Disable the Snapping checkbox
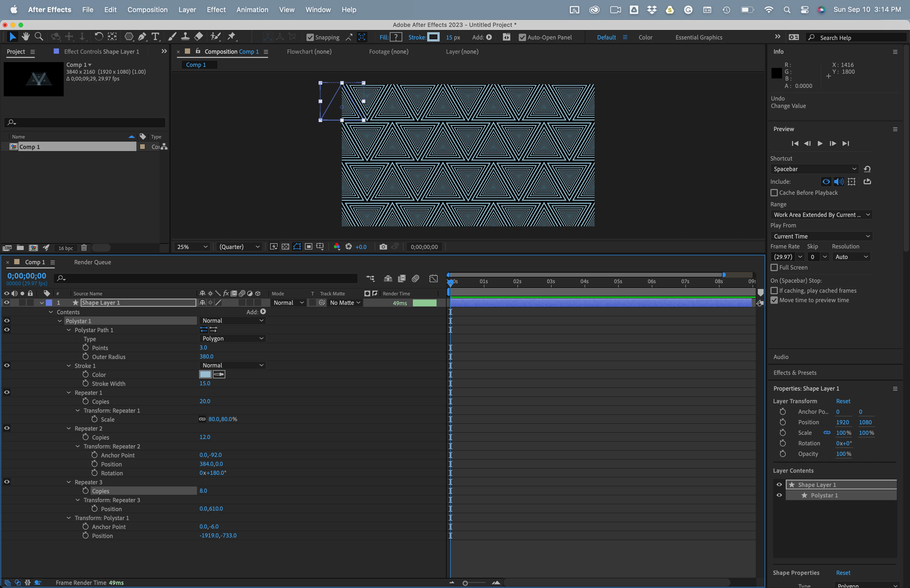Screen dimensions: 910x588 pos(310,37)
